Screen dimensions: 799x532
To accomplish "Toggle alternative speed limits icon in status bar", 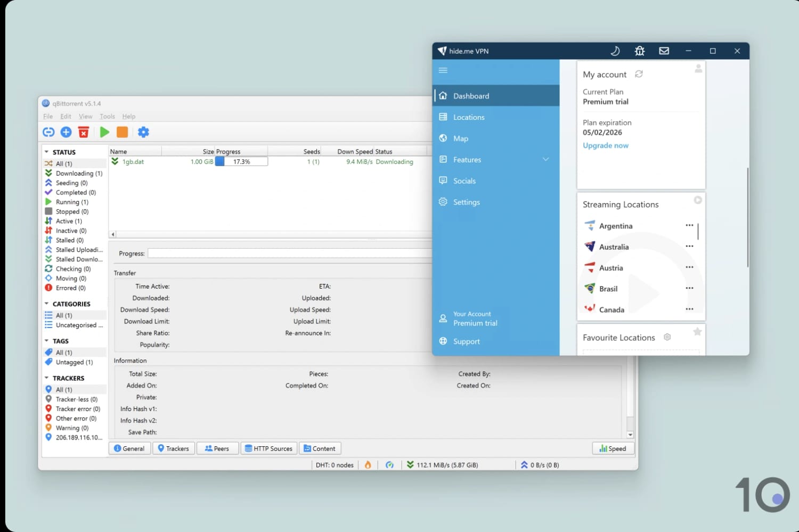I will 389,465.
